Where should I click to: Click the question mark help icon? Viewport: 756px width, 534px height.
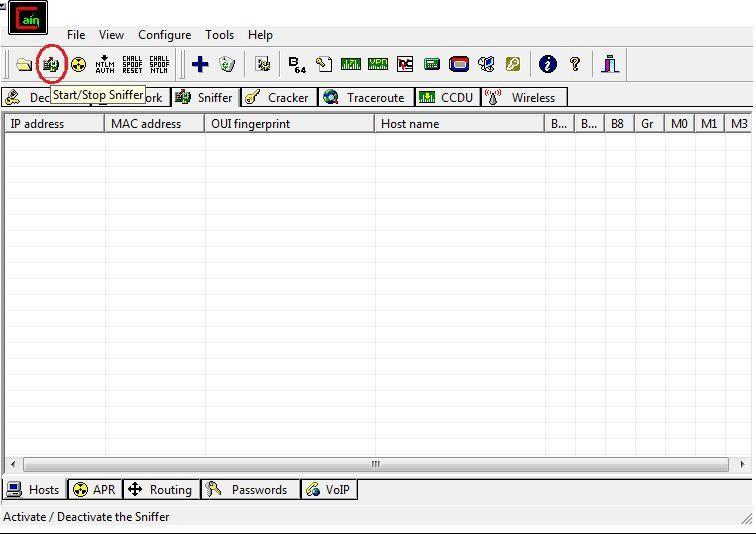575,64
